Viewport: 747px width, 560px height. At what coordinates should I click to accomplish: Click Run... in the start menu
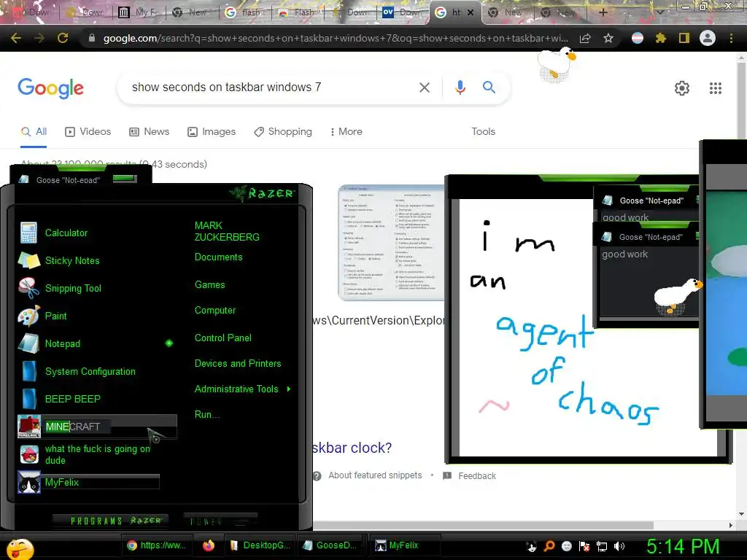click(x=207, y=414)
